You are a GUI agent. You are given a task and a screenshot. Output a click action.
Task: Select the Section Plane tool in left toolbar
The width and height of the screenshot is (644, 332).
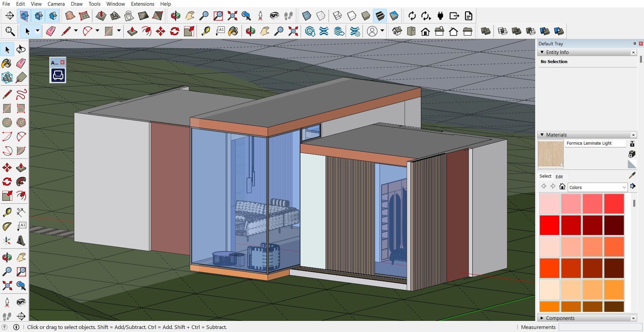(x=21, y=316)
